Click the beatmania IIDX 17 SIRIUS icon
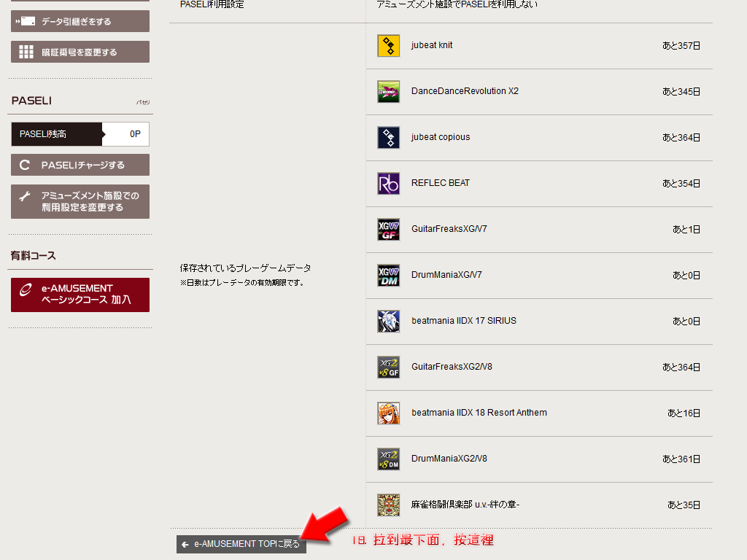This screenshot has height=560, width=747. click(x=388, y=322)
